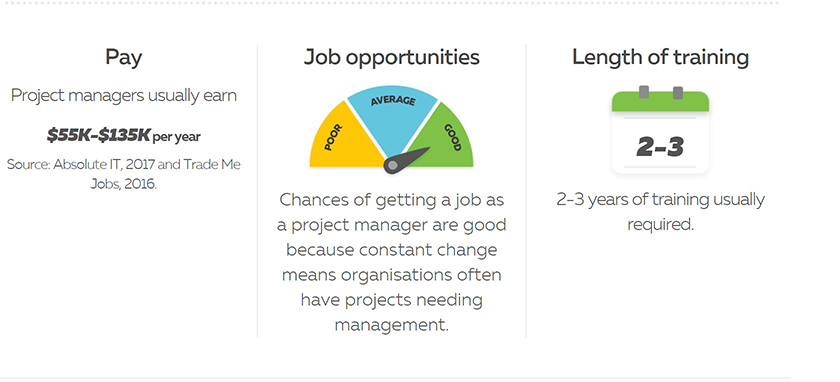The image size is (840, 382).
Task: Click the job opportunities gauge needle
Action: [407, 160]
